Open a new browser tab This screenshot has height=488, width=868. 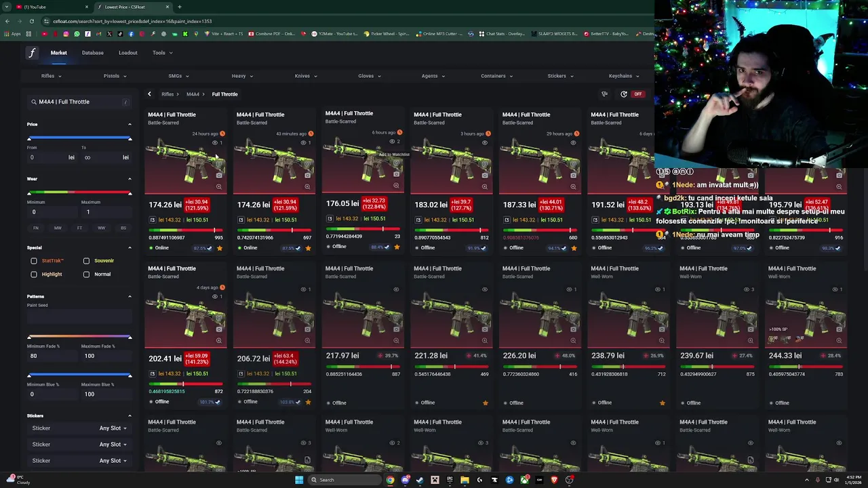(179, 7)
